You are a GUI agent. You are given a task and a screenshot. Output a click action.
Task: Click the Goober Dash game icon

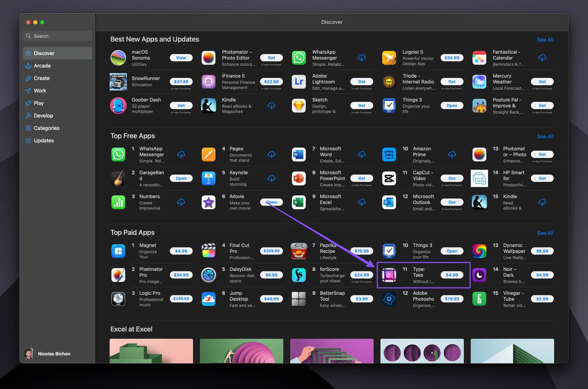click(118, 105)
